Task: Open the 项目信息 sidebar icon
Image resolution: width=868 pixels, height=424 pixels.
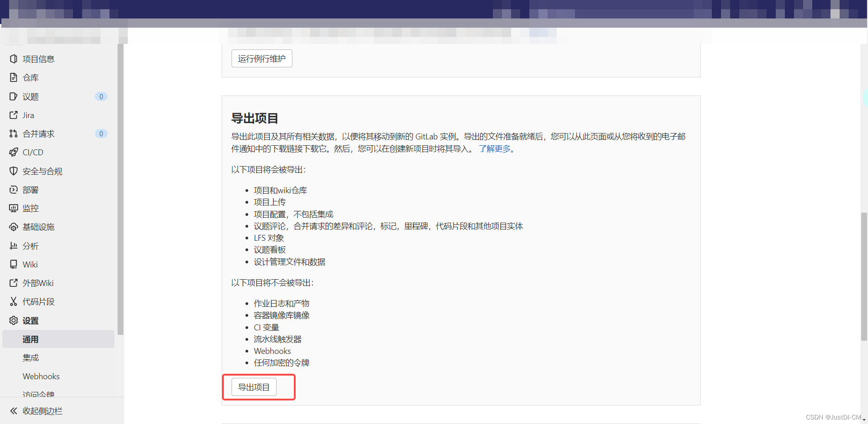Action: click(39, 59)
